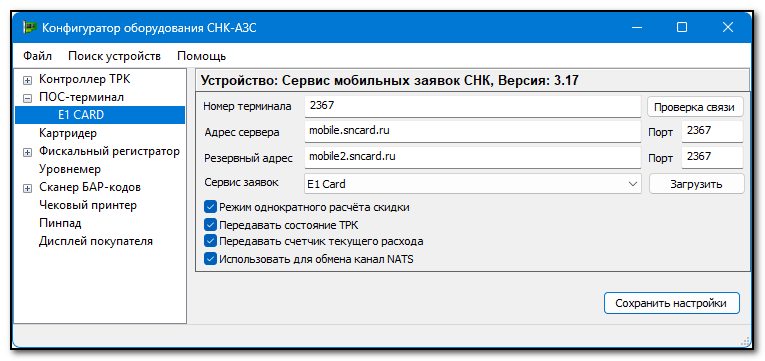Select ПОС-терминал in the tree
The image size is (765, 361).
tap(81, 97)
